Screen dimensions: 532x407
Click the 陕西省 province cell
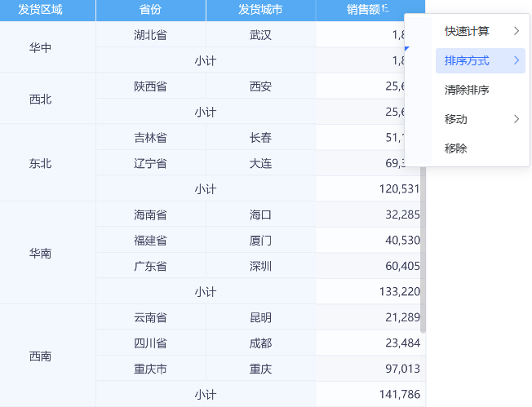[150, 86]
